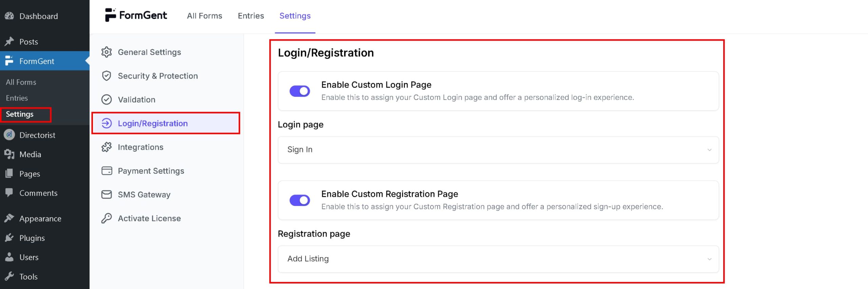Click the SMS Gateway envelope icon
Image resolution: width=868 pixels, height=289 pixels.
(x=106, y=194)
